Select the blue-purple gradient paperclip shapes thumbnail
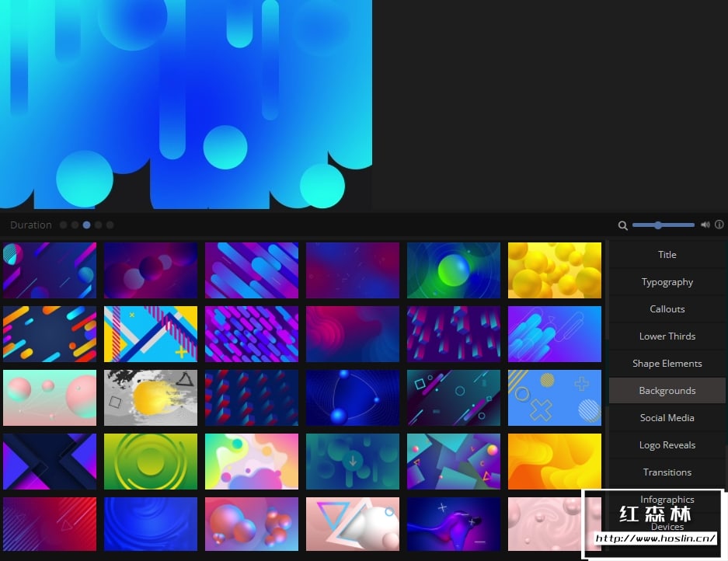728x561 pixels. coord(555,334)
